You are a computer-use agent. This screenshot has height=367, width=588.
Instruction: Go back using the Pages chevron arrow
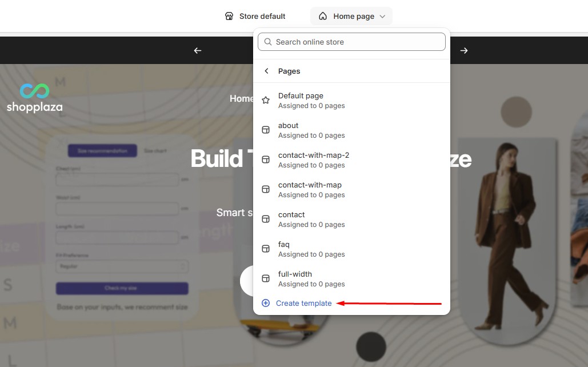(266, 71)
